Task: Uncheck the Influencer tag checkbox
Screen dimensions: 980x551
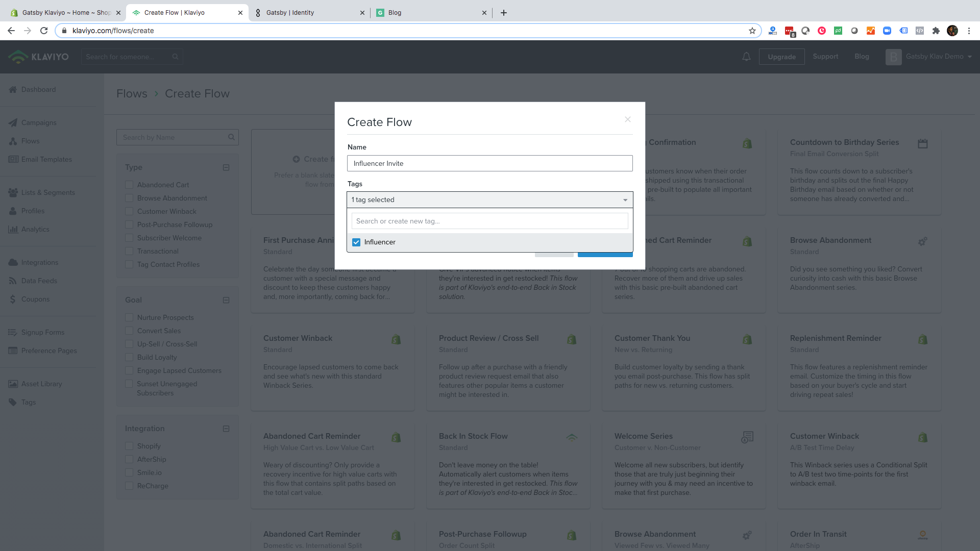Action: pos(356,242)
